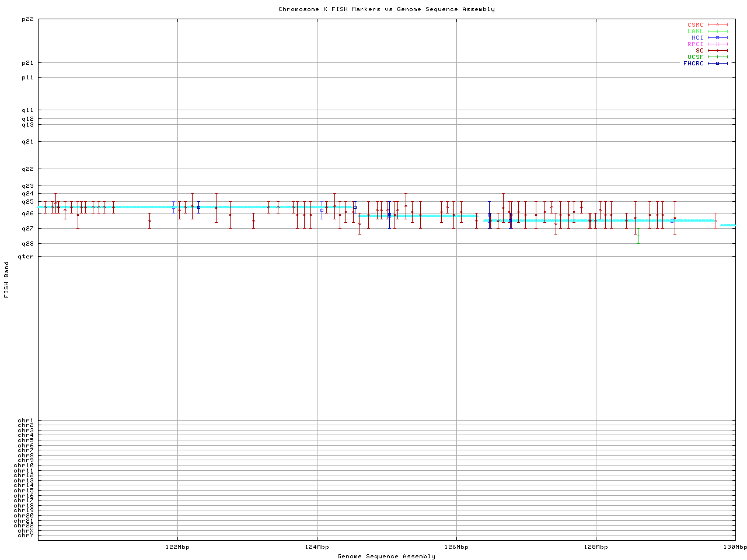747x560 pixels.
Task: Click the LANL green legend line sample
Action: point(717,32)
